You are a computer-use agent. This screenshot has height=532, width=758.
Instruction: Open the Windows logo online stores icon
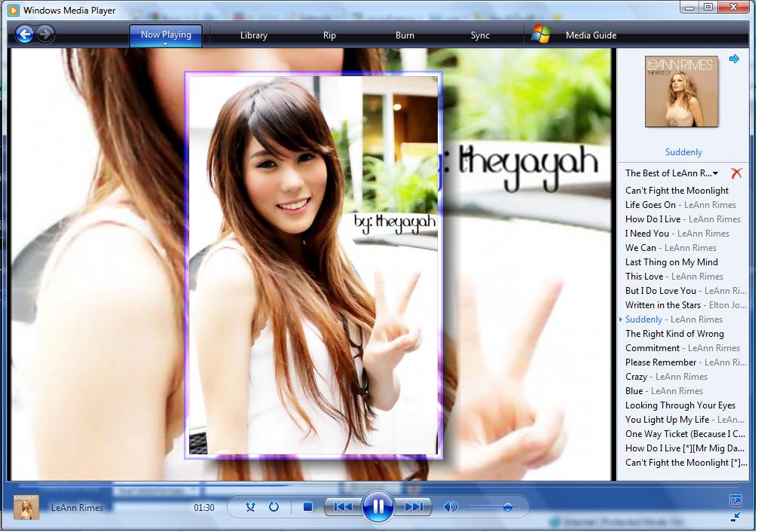point(542,34)
